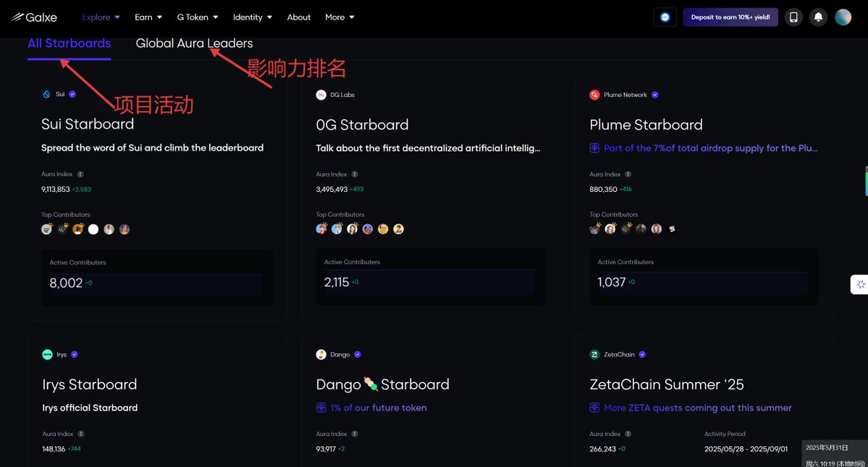Viewport: 868px width, 467px height.
Task: Open the Irys Starboard title
Action: click(90, 384)
